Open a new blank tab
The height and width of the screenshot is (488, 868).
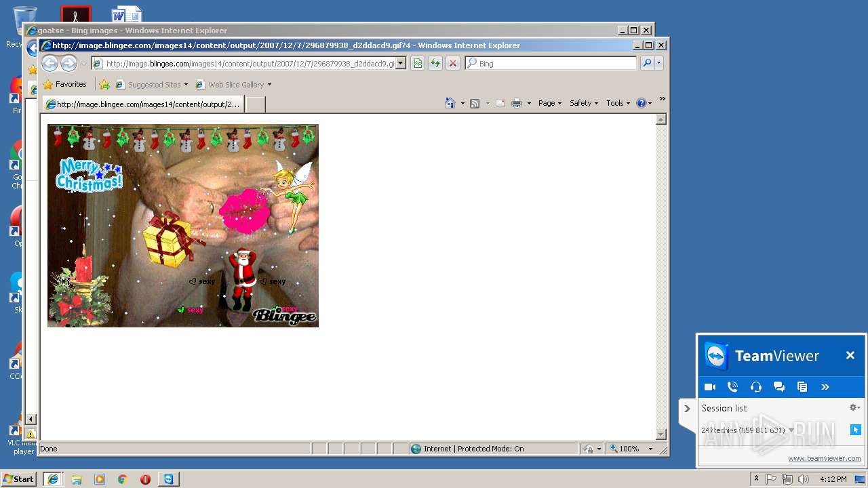pyautogui.click(x=254, y=104)
